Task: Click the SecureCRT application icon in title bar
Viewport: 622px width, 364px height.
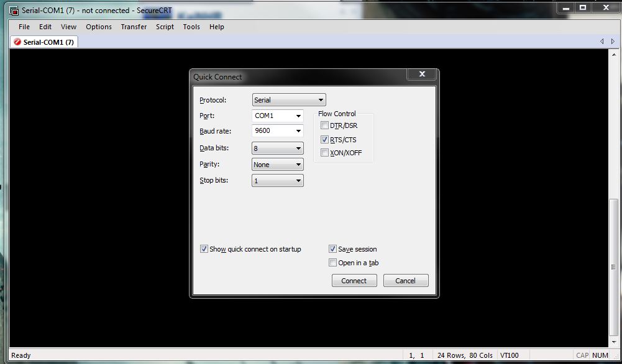Action: [x=14, y=11]
